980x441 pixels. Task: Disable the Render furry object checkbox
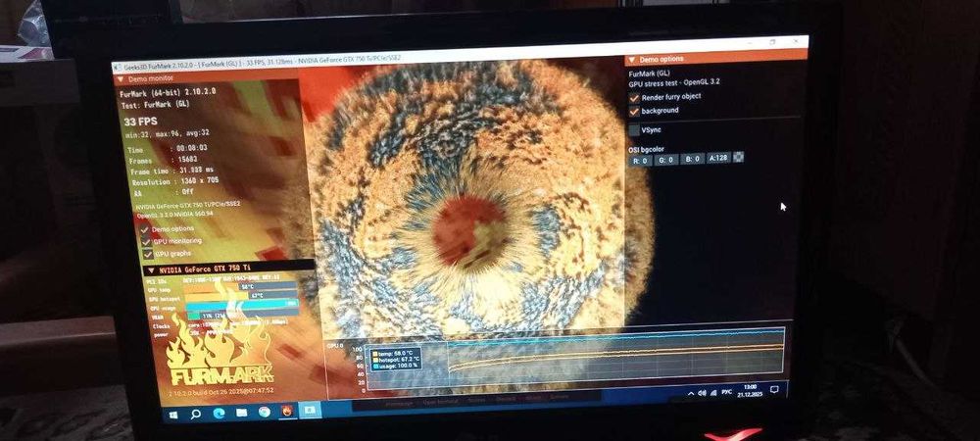634,97
